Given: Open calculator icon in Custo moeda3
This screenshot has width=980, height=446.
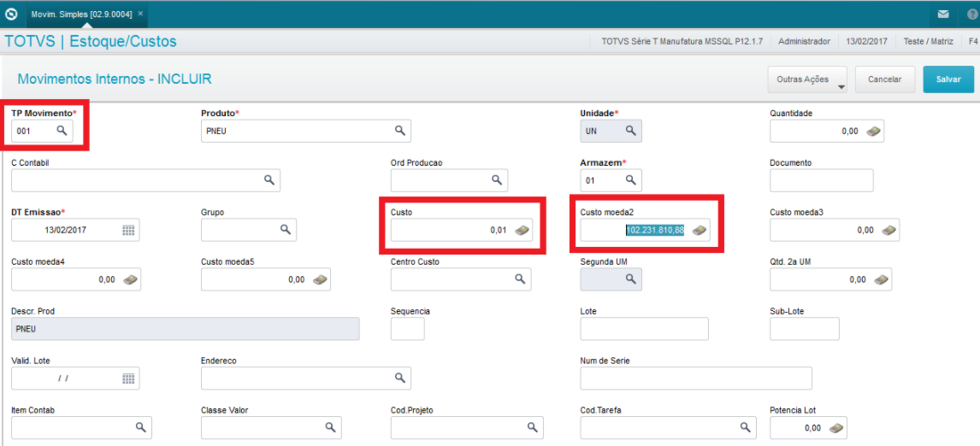Looking at the screenshot, I should pos(888,231).
